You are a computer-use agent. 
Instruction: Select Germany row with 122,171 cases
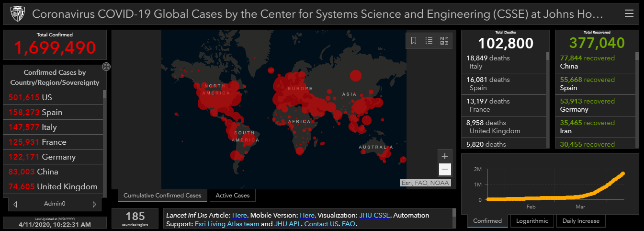53,157
